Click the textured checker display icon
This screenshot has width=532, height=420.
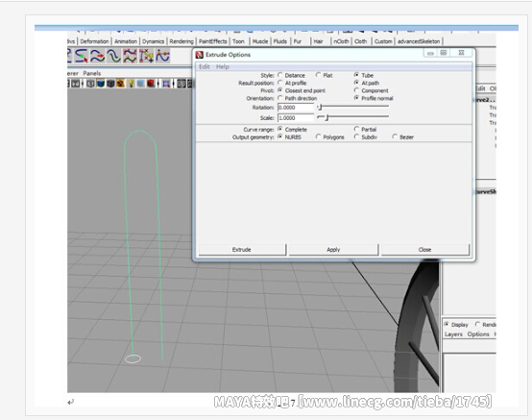coord(120,84)
